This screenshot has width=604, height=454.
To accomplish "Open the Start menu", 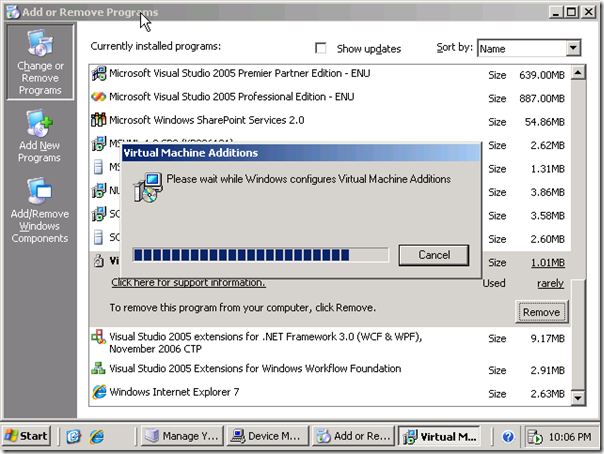I will point(26,436).
